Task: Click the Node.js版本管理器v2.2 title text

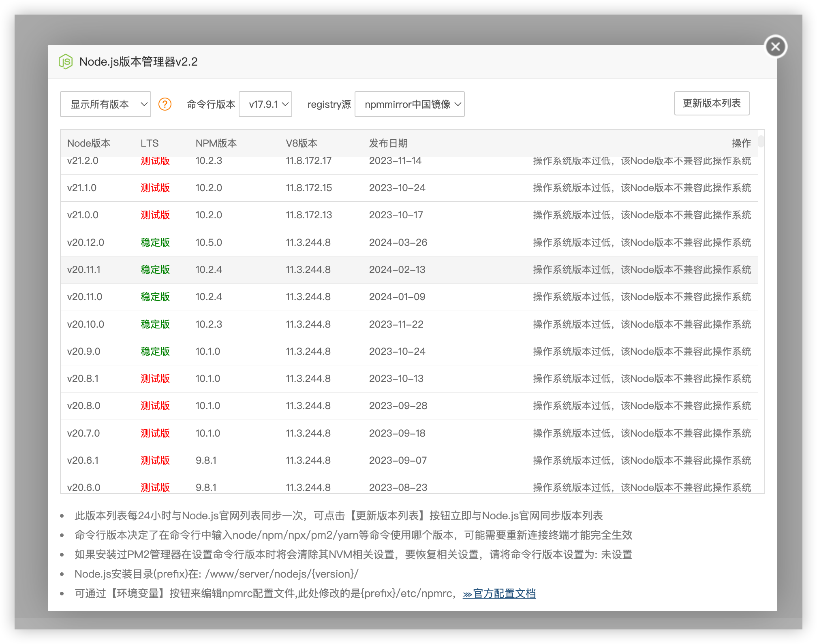Action: [138, 62]
